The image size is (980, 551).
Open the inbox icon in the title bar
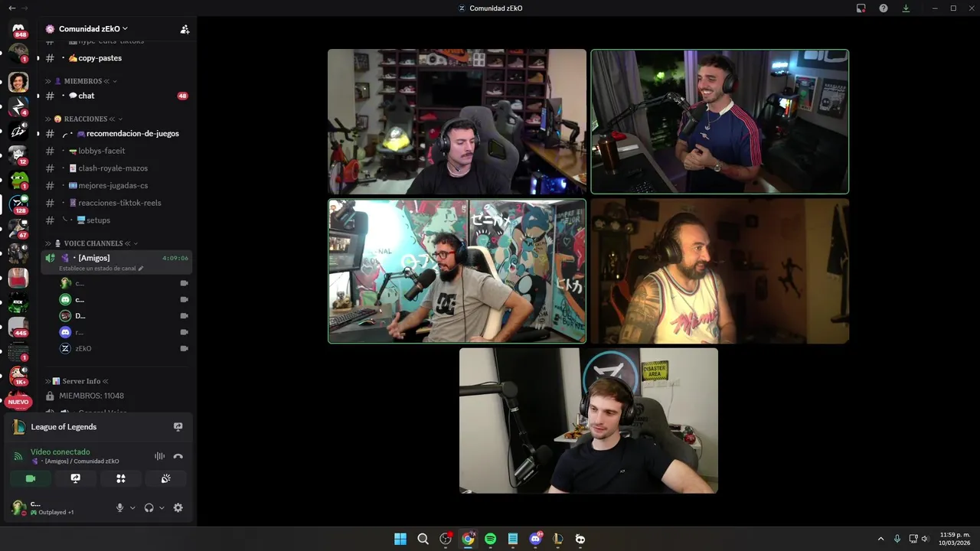pos(861,8)
